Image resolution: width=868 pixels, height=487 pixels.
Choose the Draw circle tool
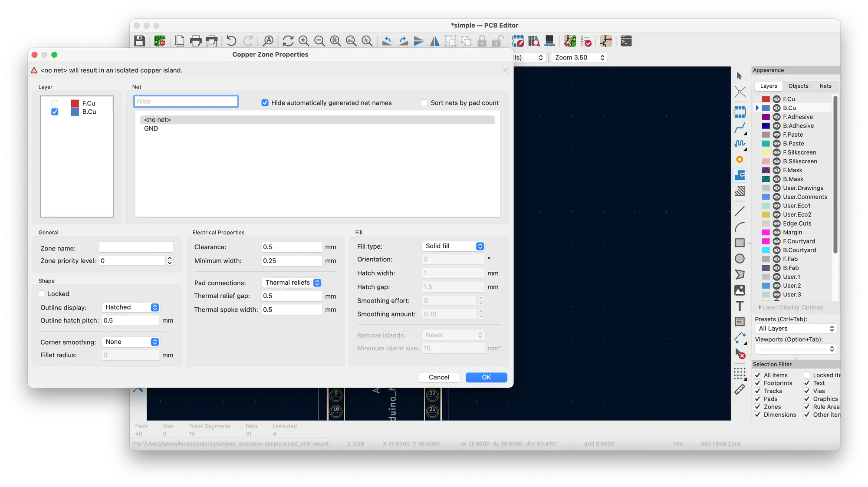(740, 259)
